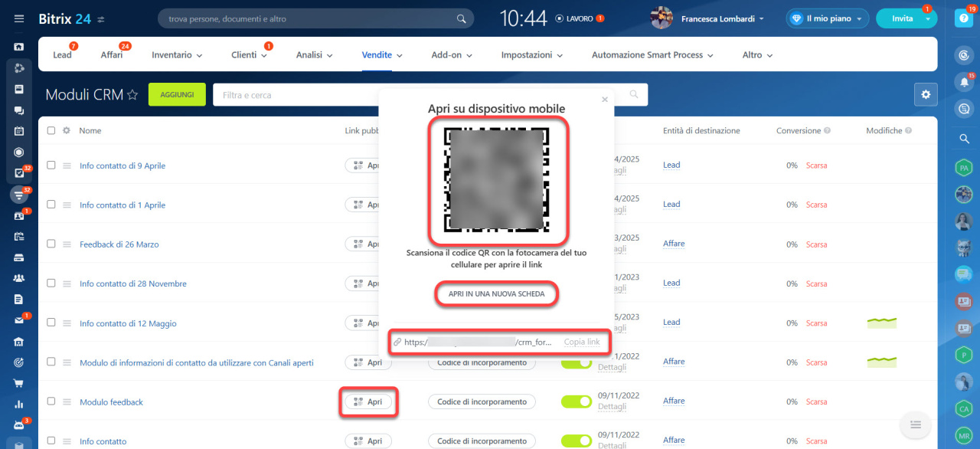Expand the Analisi menu

click(x=315, y=55)
